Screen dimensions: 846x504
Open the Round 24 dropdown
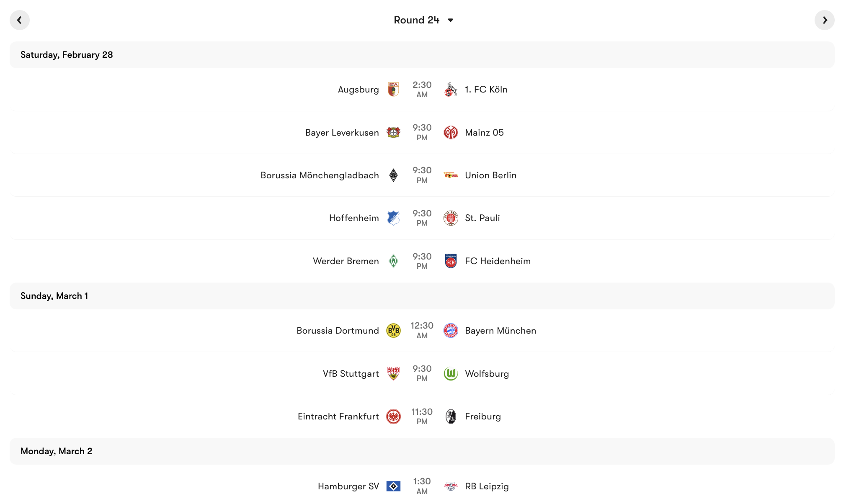point(424,20)
